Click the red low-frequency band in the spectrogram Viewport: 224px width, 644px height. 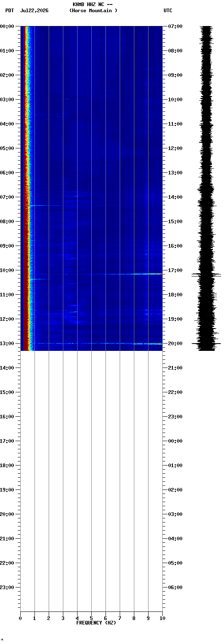26,188
